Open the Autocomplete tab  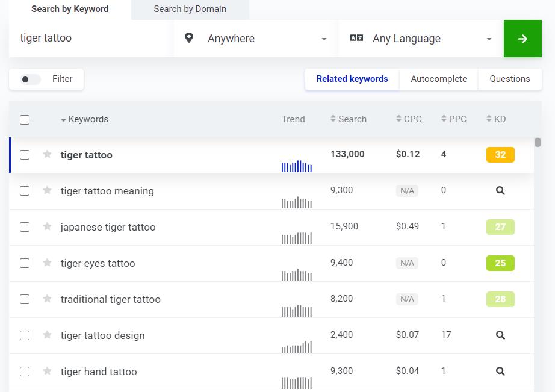tap(438, 79)
